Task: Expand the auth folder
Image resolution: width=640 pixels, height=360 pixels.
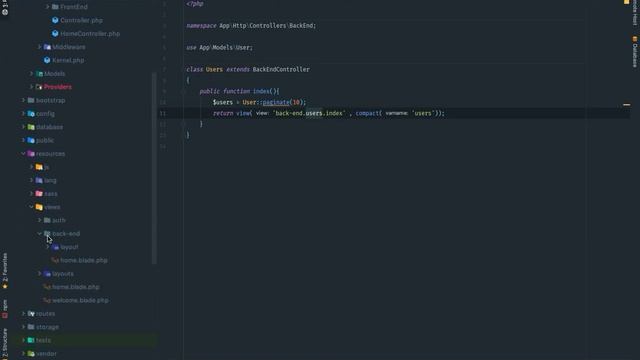Action: pyautogui.click(x=39, y=220)
